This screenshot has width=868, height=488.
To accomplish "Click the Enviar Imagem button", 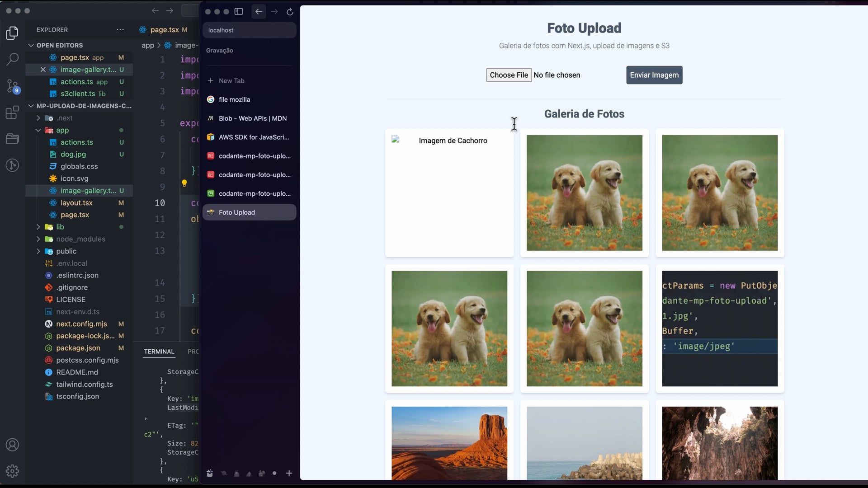I will [x=654, y=75].
